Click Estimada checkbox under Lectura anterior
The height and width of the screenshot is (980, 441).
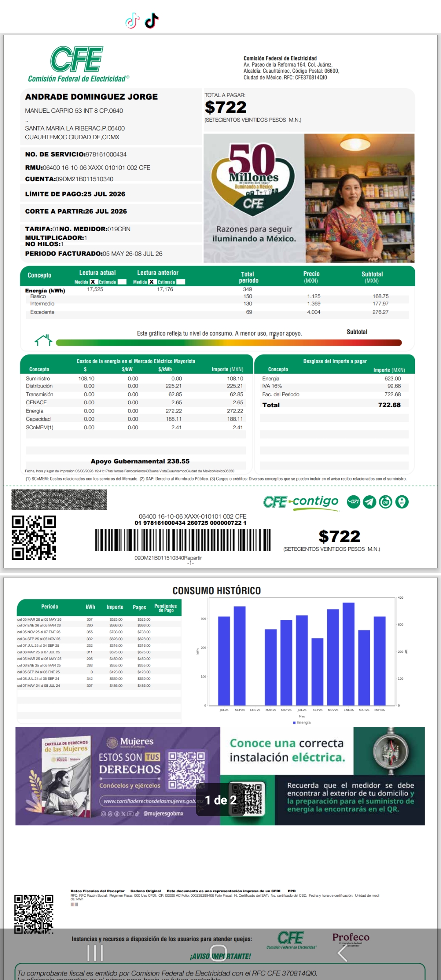pos(180,282)
